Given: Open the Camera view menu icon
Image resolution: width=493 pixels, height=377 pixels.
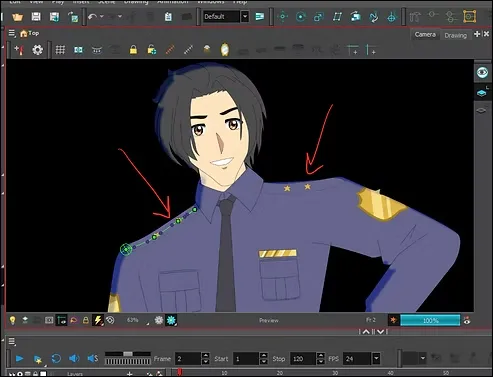Looking at the screenshot, I should pyautogui.click(x=12, y=33).
